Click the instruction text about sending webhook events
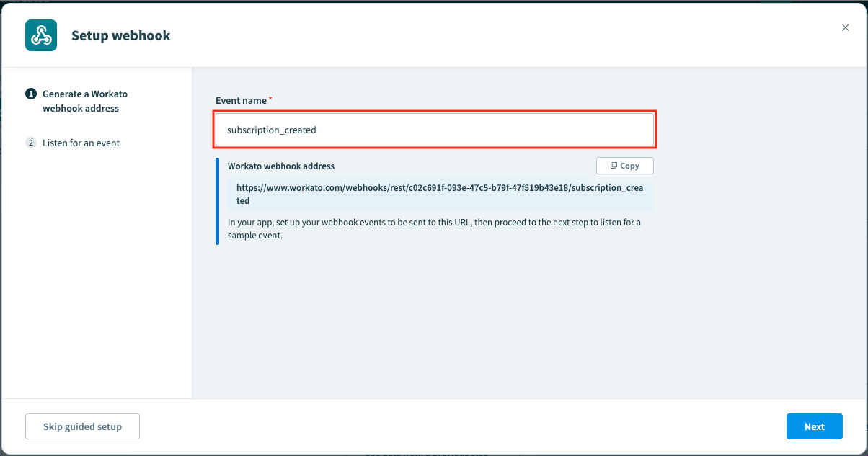 (x=434, y=228)
